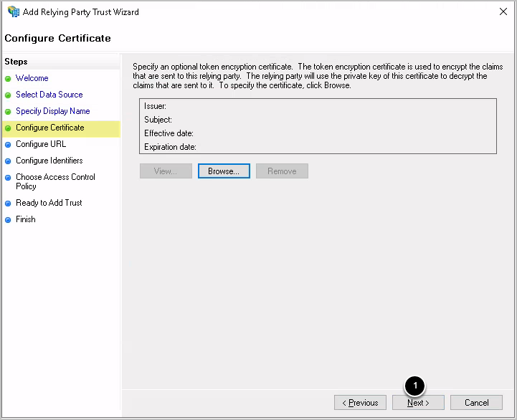
Task: Select the Configure Identifiers step
Action: click(x=49, y=161)
